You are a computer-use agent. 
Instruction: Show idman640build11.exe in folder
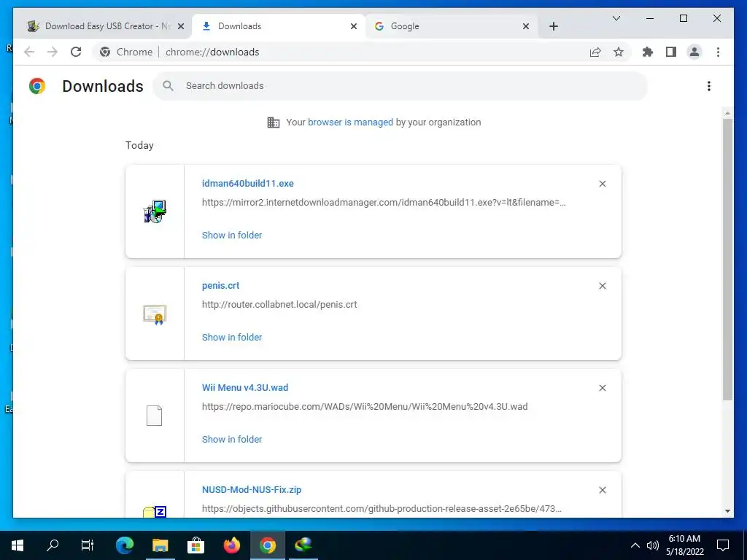[x=232, y=235]
